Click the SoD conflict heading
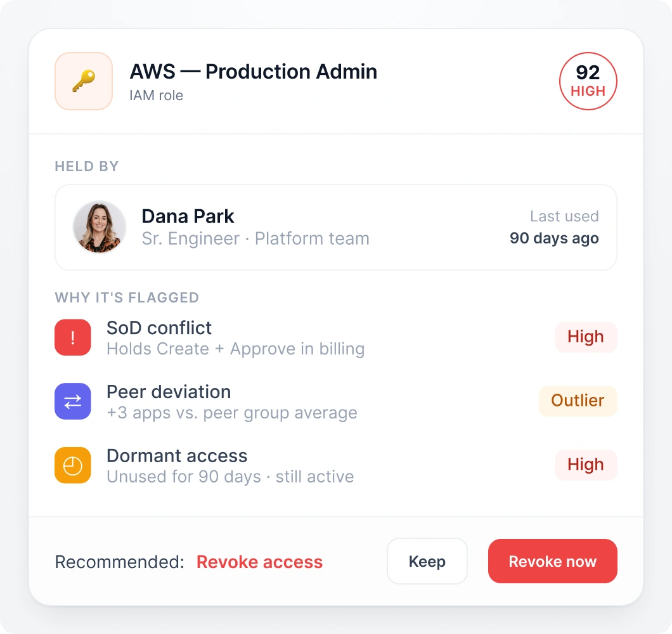The width and height of the screenshot is (672, 634). [x=159, y=328]
